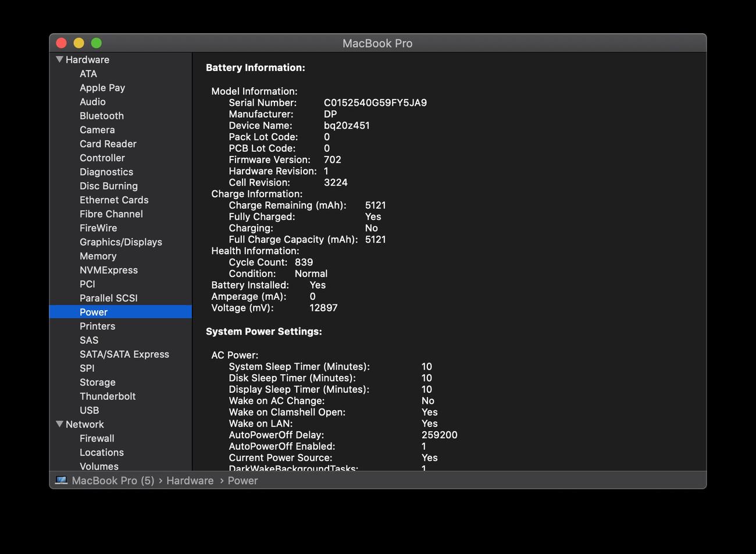This screenshot has width=756, height=554.
Task: Click device name bq20z451
Action: (347, 125)
